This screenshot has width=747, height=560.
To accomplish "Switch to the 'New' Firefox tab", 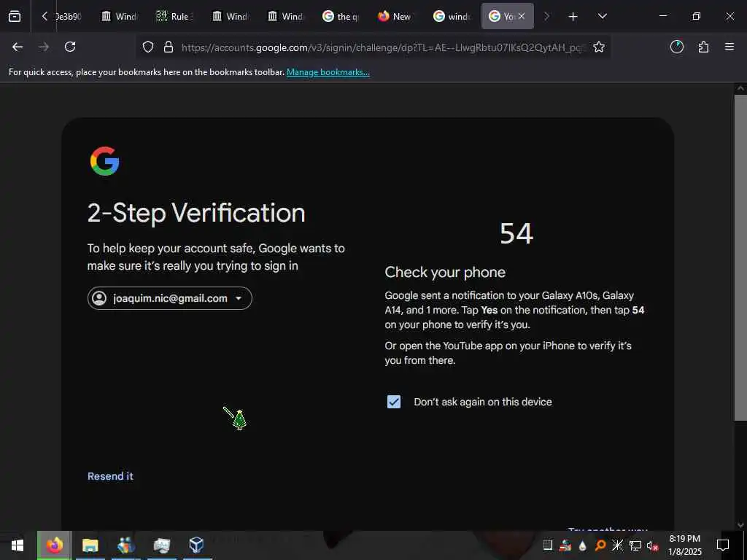I will (x=395, y=16).
